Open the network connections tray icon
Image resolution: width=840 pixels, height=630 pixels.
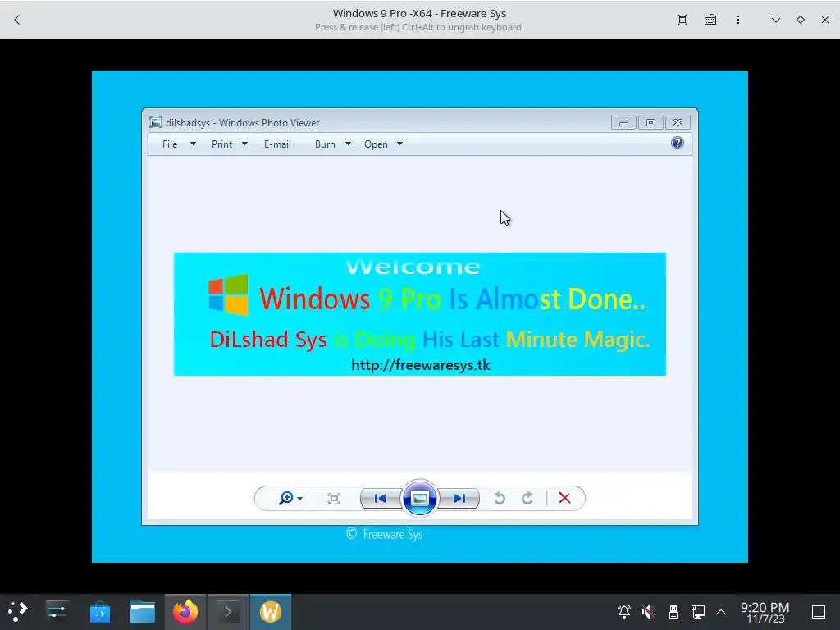tap(697, 612)
